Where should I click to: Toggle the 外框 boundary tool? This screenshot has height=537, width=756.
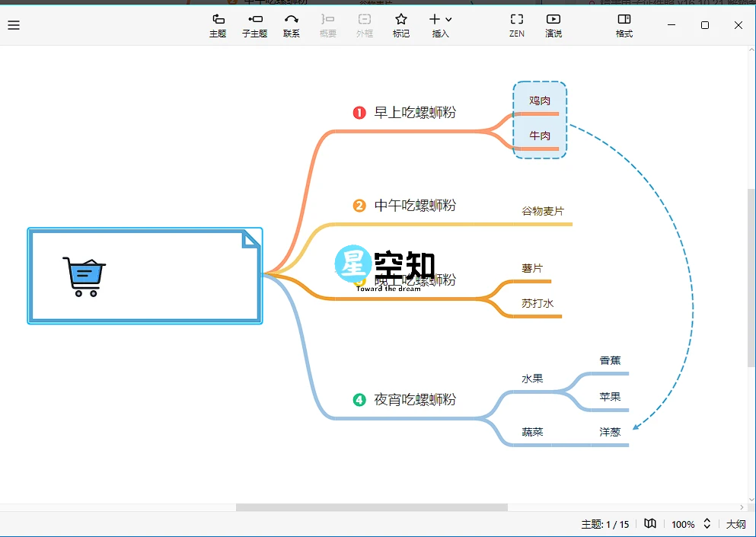(x=364, y=25)
